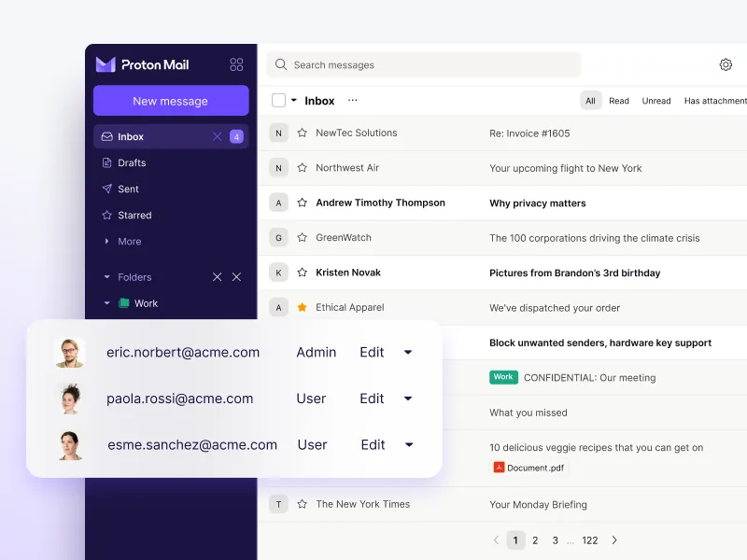Open dropdown arrow for paola.rossi row
The width and height of the screenshot is (747, 560).
coord(408,399)
